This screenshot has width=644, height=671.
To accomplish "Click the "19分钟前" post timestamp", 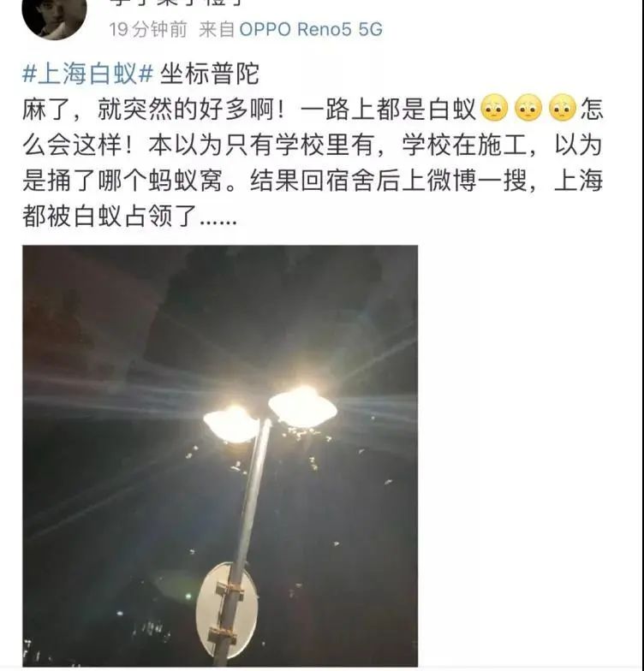I will point(147,29).
